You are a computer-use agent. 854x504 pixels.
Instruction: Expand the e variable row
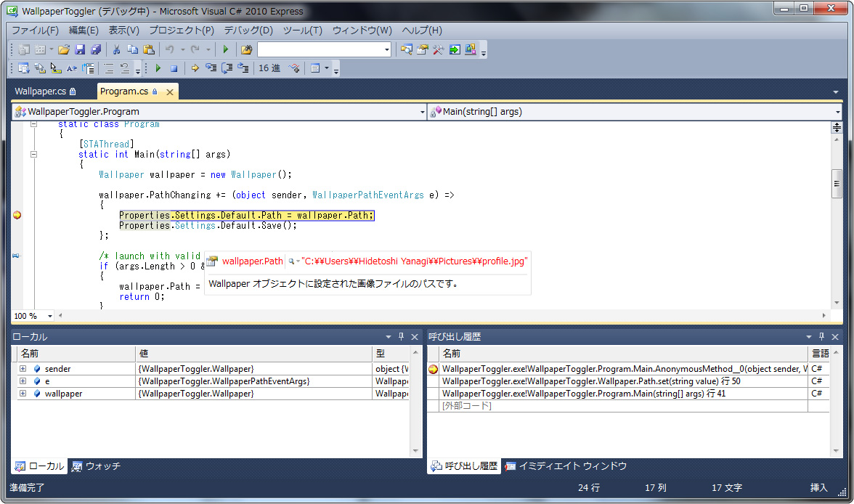(23, 381)
